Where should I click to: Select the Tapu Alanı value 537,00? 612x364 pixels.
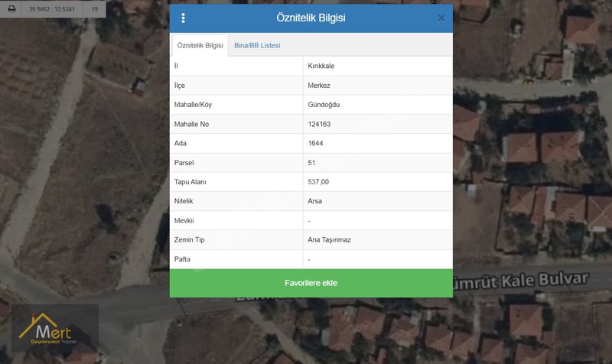click(318, 182)
